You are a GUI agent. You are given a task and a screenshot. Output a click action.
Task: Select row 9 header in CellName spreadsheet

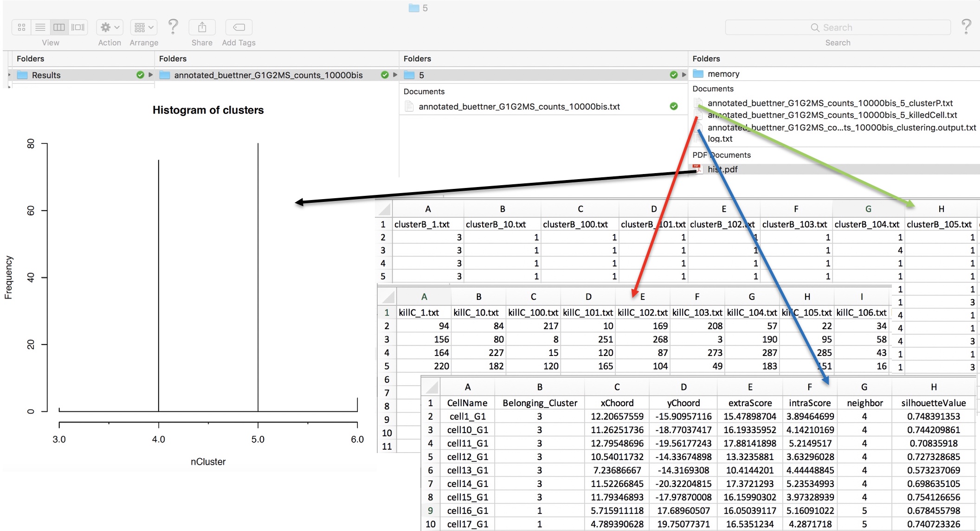click(430, 511)
